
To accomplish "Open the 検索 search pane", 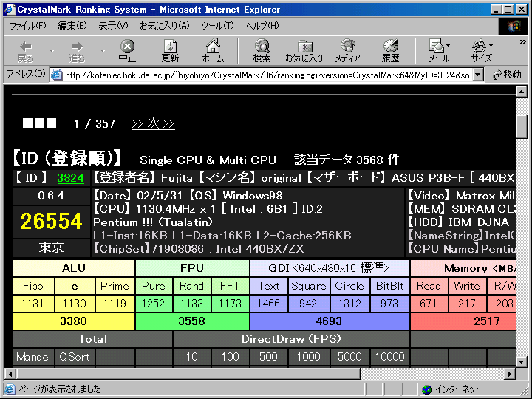I will (262, 52).
